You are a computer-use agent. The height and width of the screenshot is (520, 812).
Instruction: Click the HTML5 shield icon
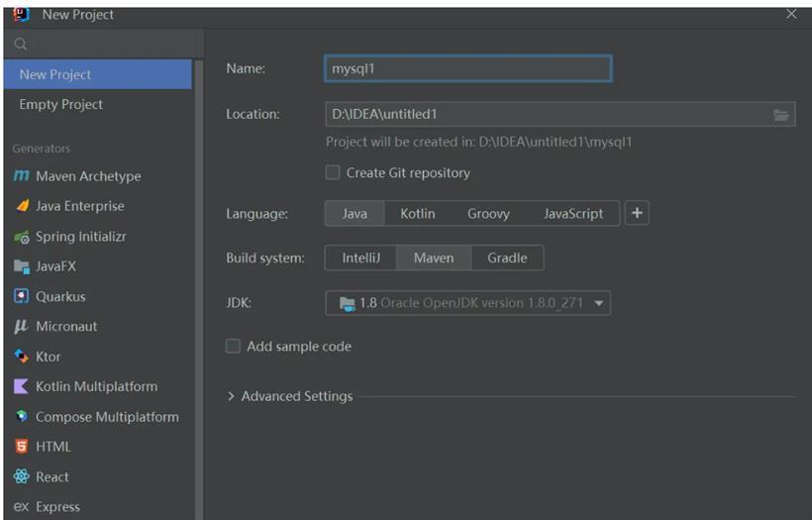click(21, 446)
